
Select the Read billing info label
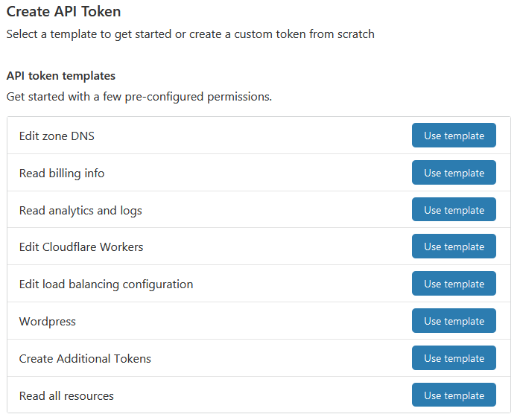click(x=62, y=173)
